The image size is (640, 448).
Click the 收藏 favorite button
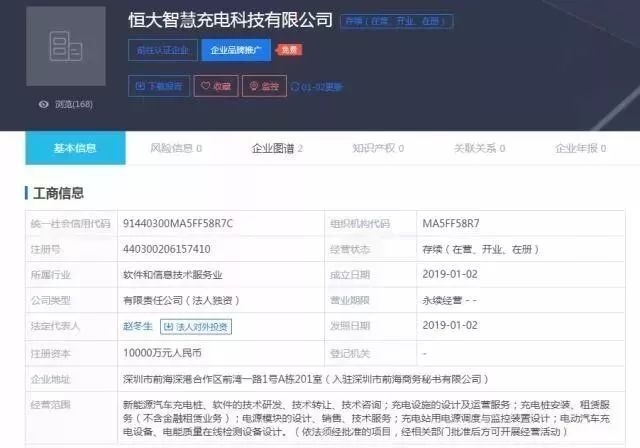tap(216, 86)
